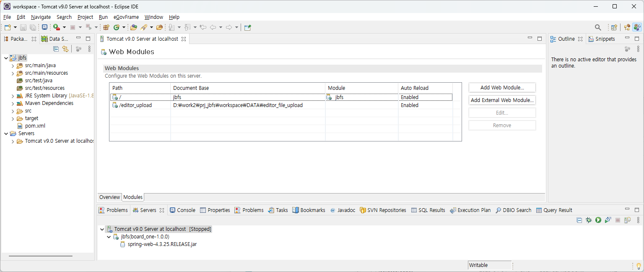Image resolution: width=644 pixels, height=272 pixels.
Task: Navigate forward with the right arrow icon
Action: pos(229,27)
